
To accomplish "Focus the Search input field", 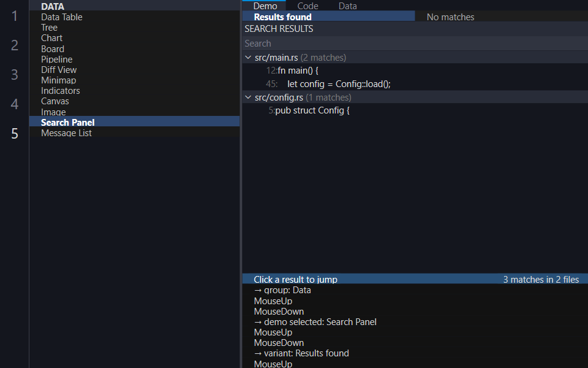I will tap(415, 44).
